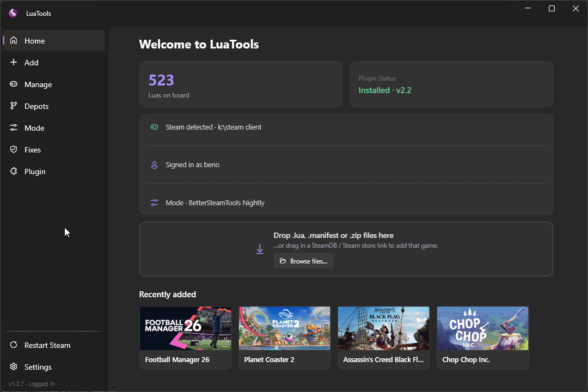Click the shield icon beside Fixes
Screen dimensions: 588x392
tap(14, 149)
